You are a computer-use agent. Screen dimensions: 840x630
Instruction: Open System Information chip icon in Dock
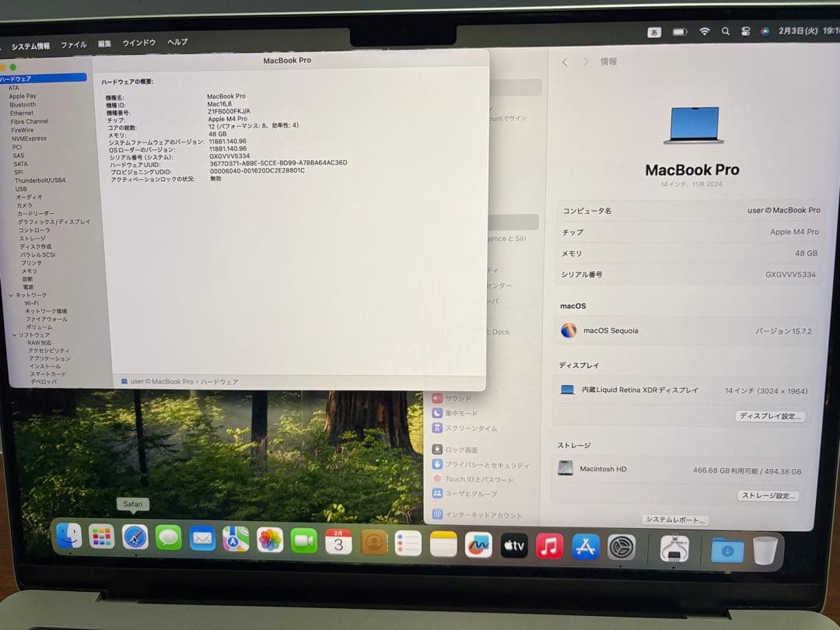tap(674, 548)
